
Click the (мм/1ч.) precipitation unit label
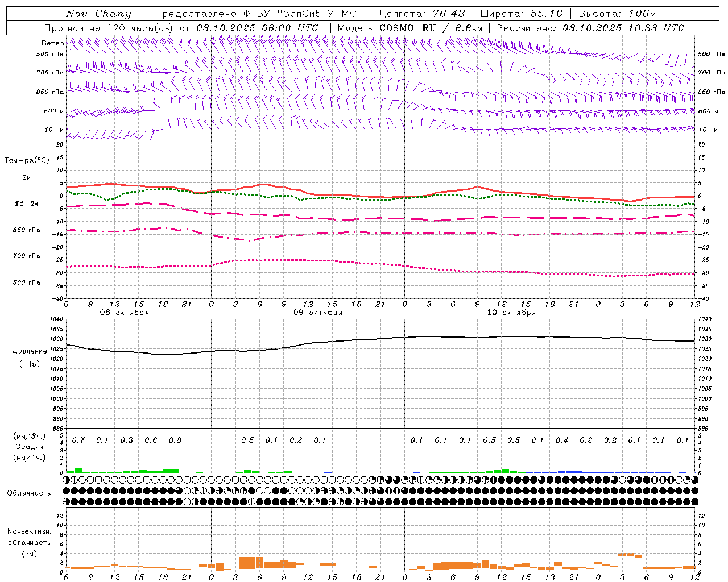tap(30, 458)
